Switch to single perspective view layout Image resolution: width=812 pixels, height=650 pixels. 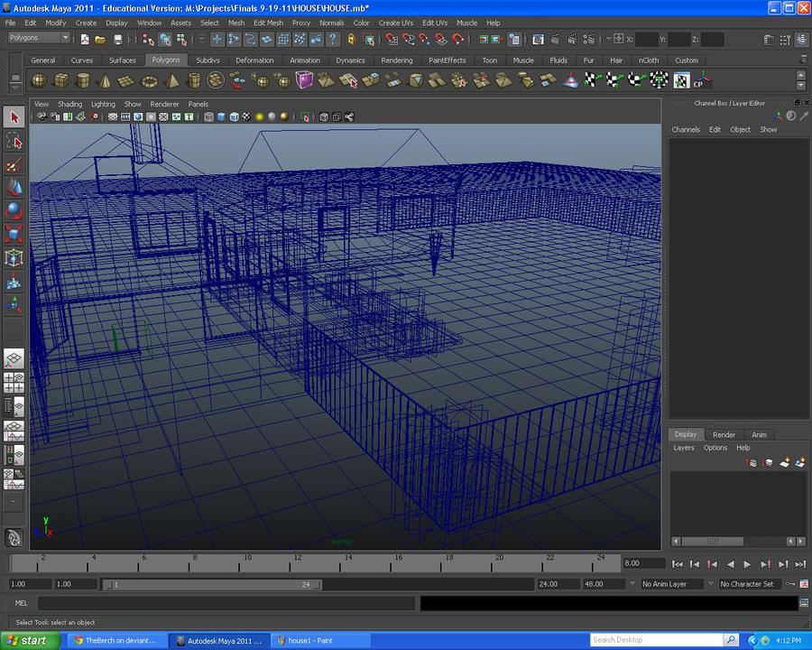tap(14, 358)
